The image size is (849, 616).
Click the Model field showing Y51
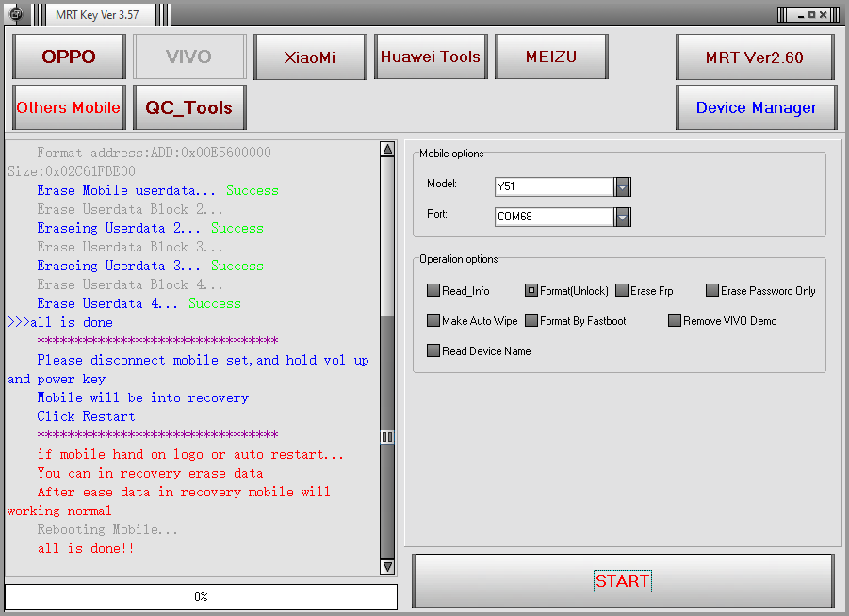tap(554, 186)
